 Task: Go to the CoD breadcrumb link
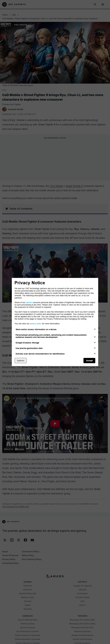point(14,15)
